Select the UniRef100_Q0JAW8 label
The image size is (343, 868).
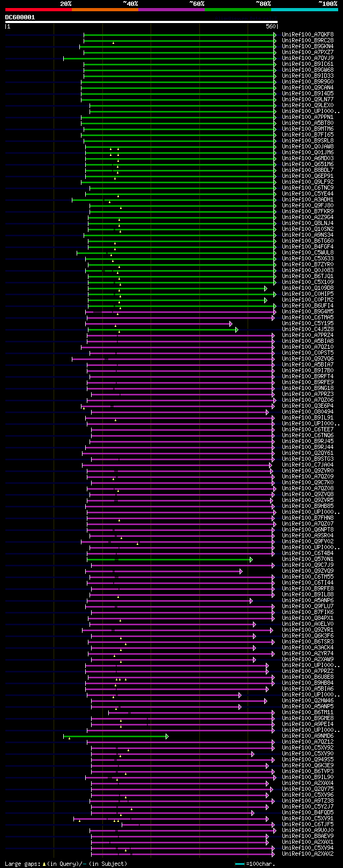308,146
